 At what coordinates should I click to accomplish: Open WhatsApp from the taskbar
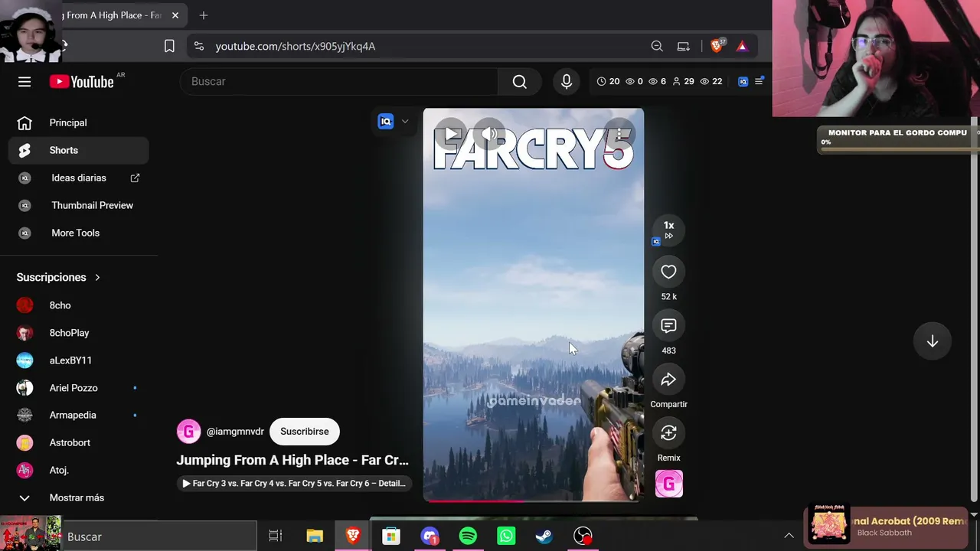click(506, 536)
